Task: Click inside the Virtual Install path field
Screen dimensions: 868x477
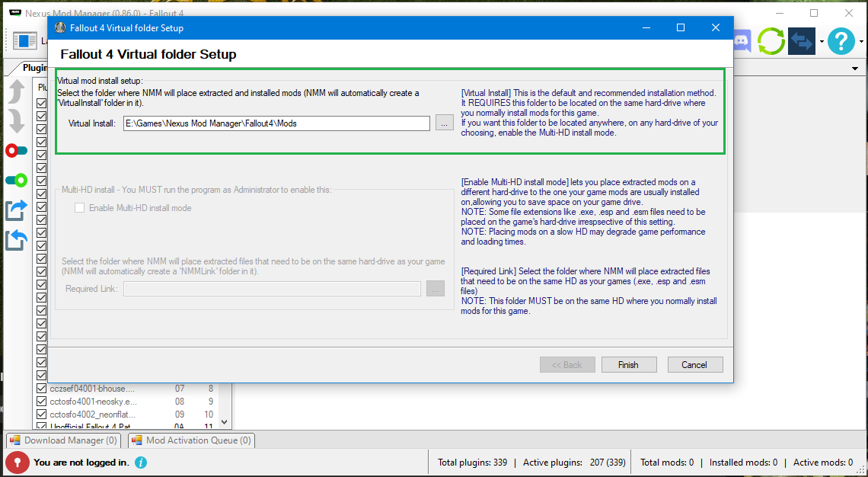Action: (276, 123)
